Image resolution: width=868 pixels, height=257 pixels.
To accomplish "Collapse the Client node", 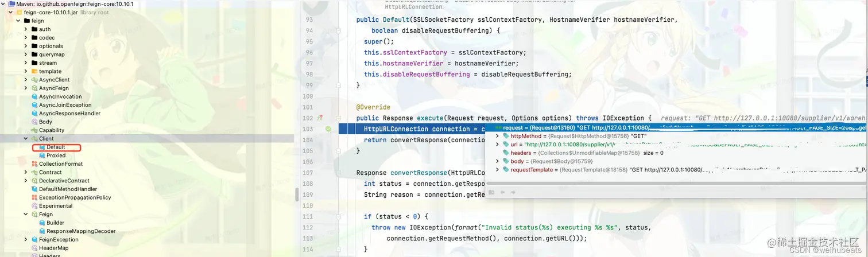I will 26,139.
